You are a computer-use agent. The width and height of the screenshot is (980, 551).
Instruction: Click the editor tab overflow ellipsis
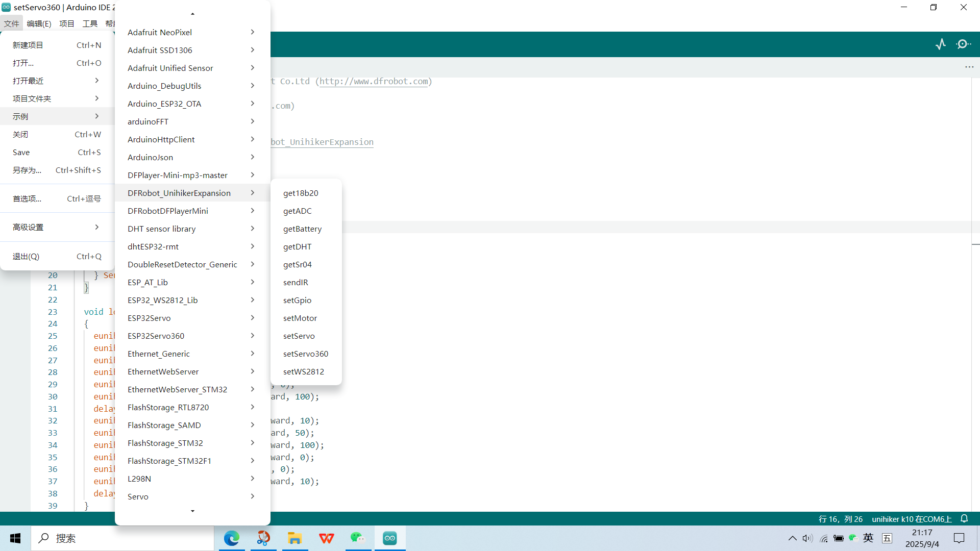pos(969,67)
